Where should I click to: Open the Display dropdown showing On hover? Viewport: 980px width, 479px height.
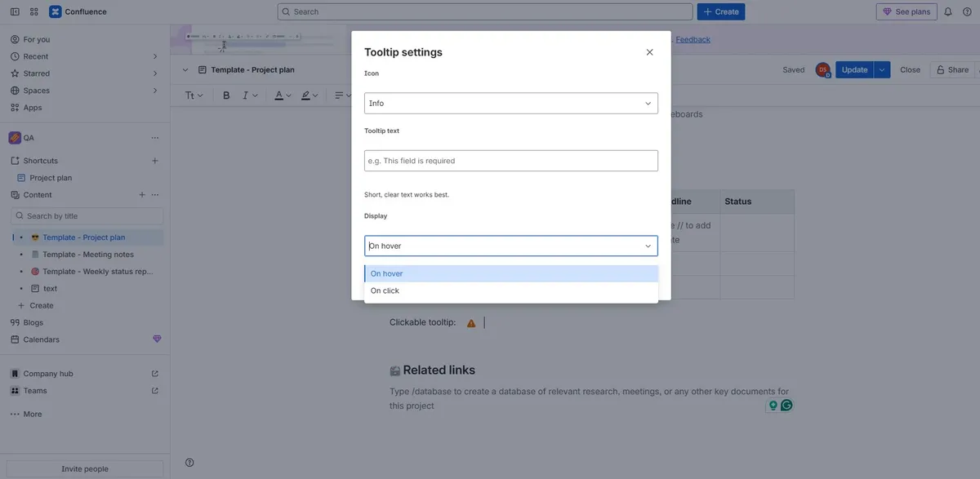(x=511, y=246)
